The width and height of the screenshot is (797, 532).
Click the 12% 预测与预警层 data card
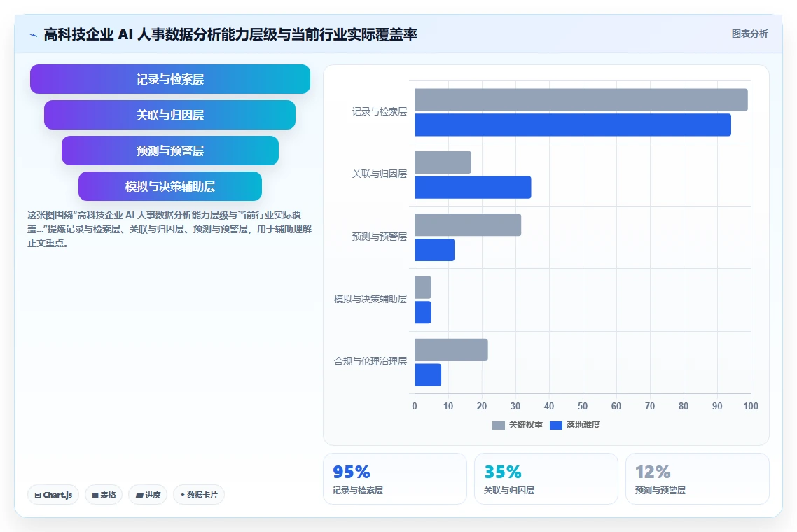pyautogui.click(x=698, y=479)
